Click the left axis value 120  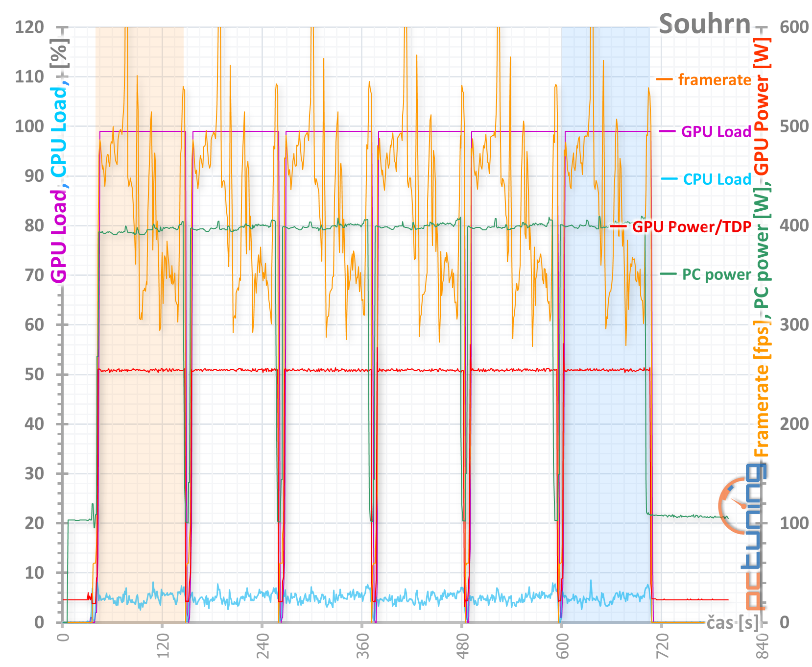(x=29, y=27)
